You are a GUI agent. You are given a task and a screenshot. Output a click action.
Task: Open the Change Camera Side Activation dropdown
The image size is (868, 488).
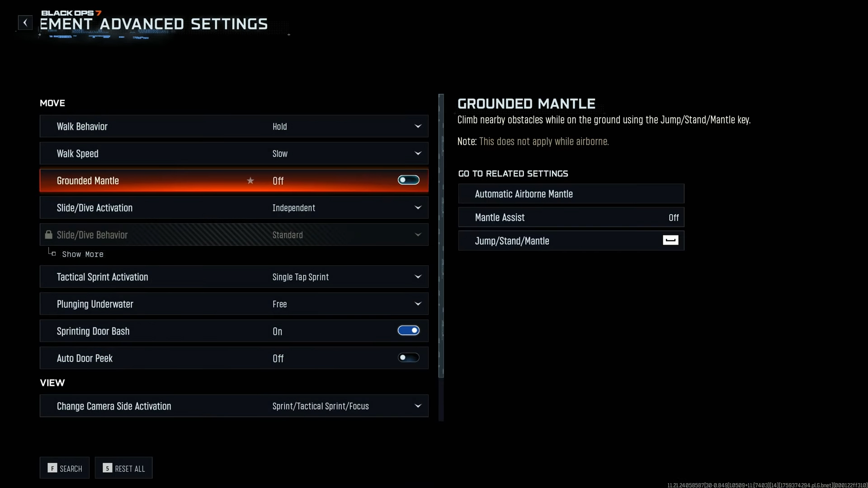tap(418, 406)
